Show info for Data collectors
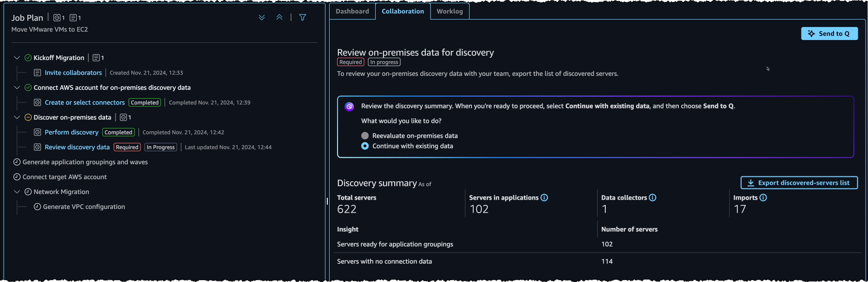Image resolution: width=868 pixels, height=282 pixels. tap(653, 198)
